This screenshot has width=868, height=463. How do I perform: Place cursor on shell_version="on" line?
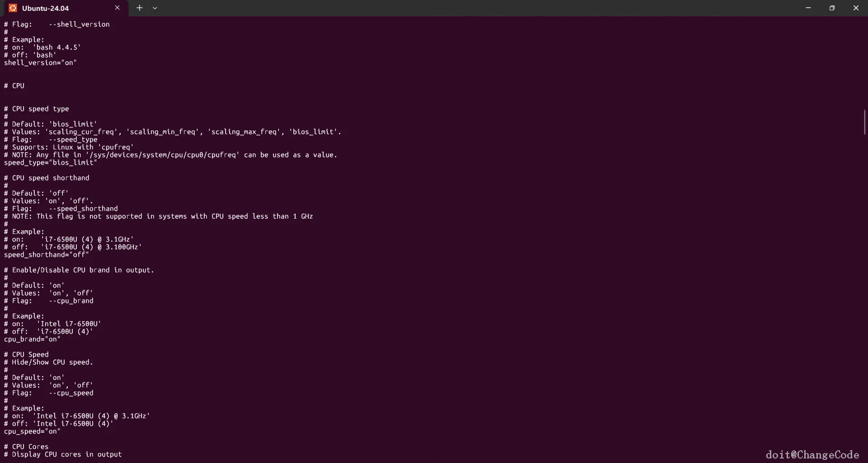(40, 63)
